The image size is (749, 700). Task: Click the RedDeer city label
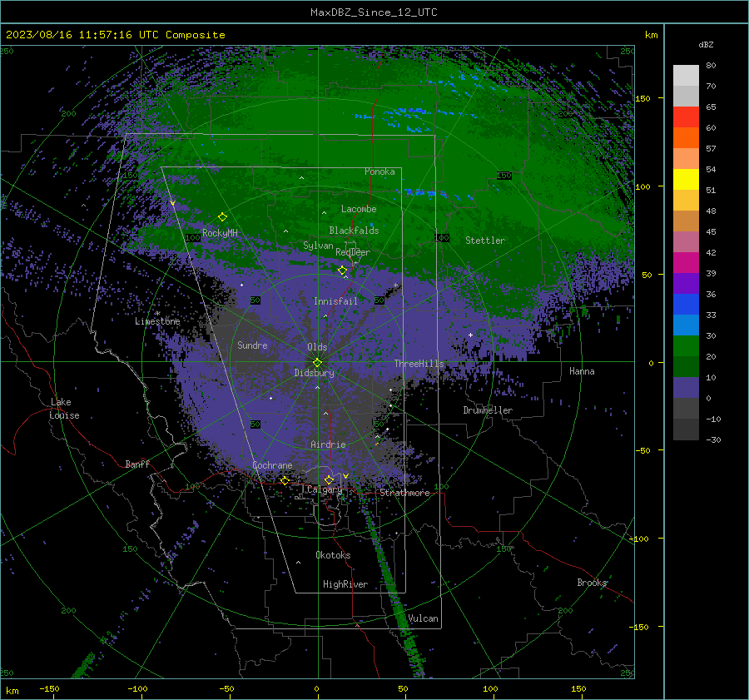tap(353, 252)
